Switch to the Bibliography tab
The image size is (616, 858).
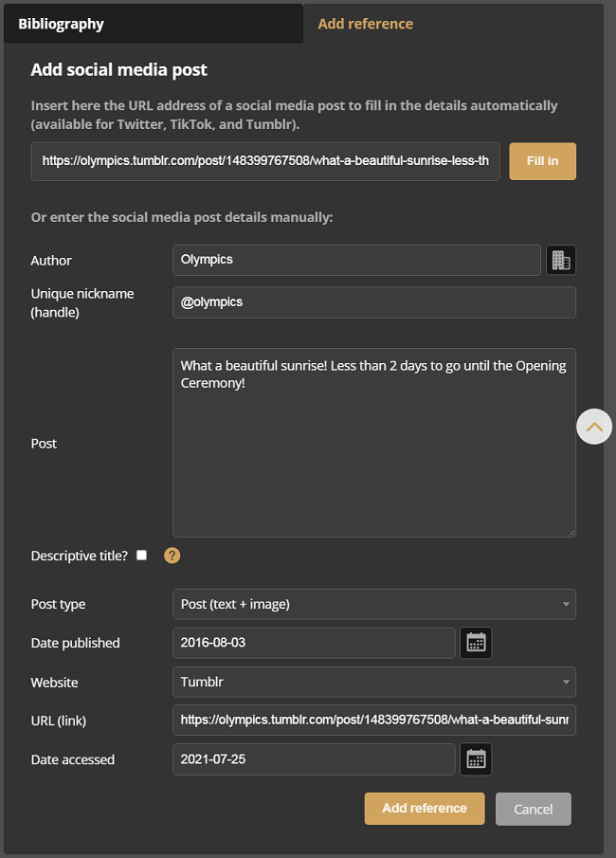point(154,24)
